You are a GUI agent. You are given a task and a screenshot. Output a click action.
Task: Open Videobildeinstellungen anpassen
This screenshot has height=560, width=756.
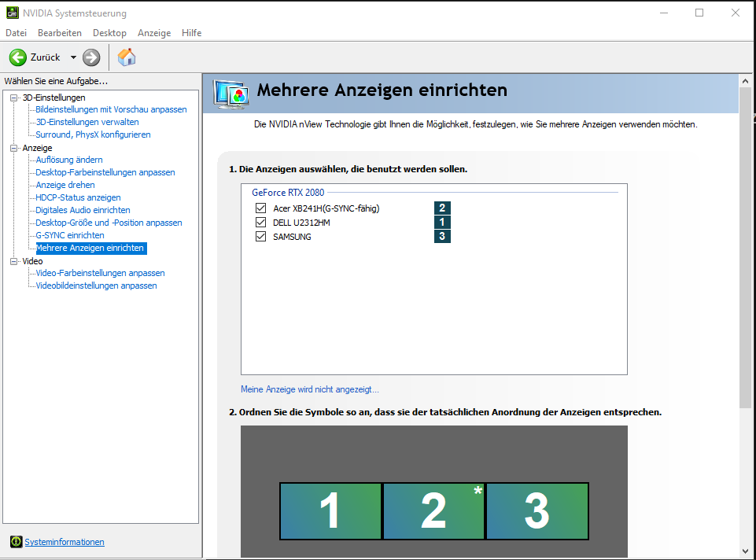coord(97,286)
